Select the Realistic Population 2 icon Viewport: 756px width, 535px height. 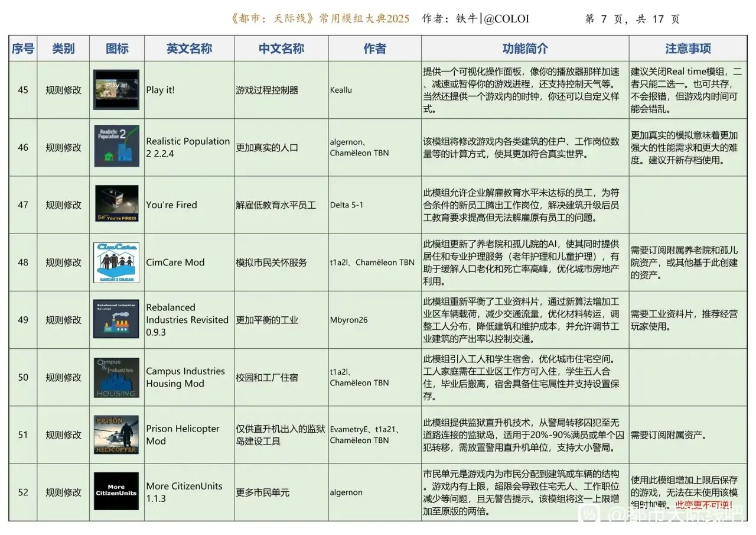(x=116, y=147)
